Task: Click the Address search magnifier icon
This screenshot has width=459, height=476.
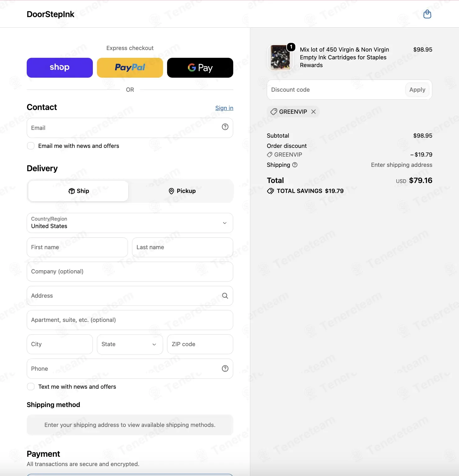Action: pyautogui.click(x=225, y=296)
